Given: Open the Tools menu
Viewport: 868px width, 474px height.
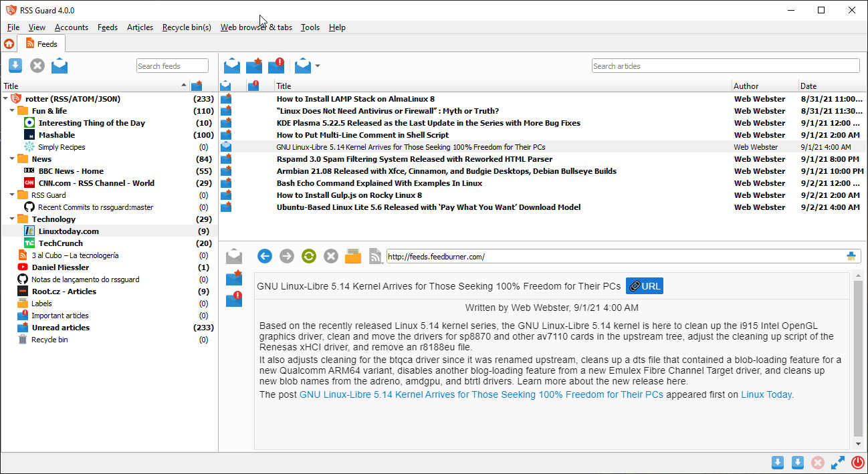Looking at the screenshot, I should pos(310,27).
